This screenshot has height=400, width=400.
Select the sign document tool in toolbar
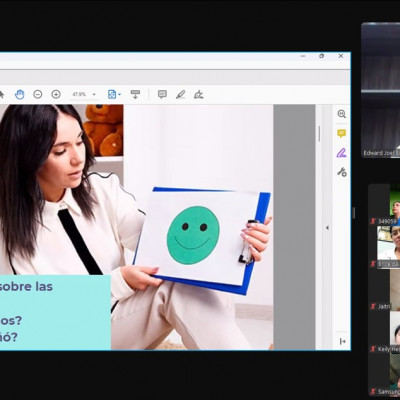click(199, 95)
